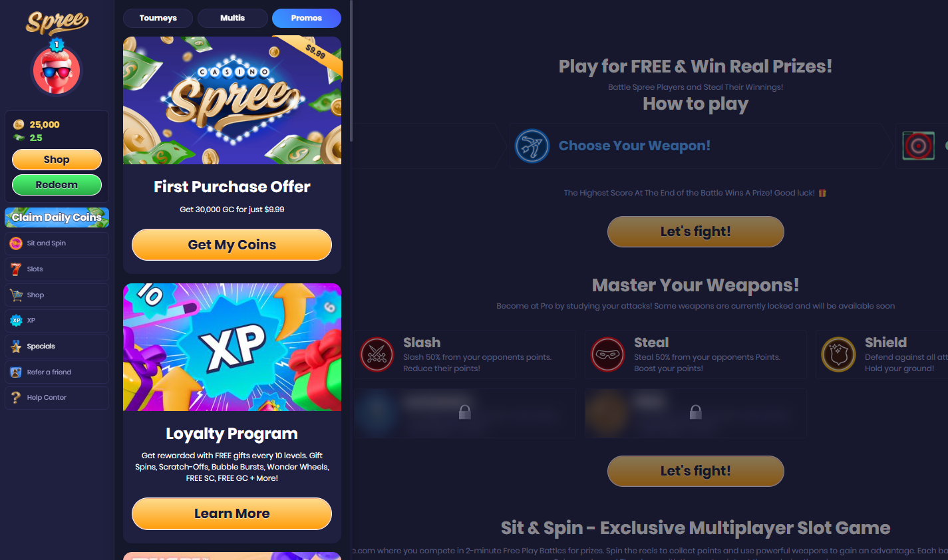
Task: Click the Choose Your Weapon bow icon
Action: pos(532,146)
